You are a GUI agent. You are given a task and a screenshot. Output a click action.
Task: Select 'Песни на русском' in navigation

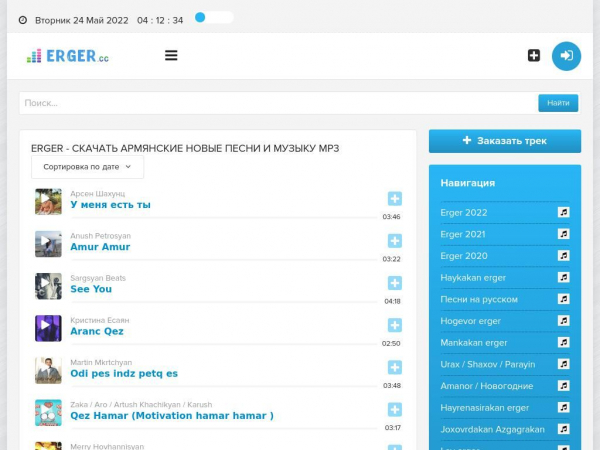coord(479,299)
